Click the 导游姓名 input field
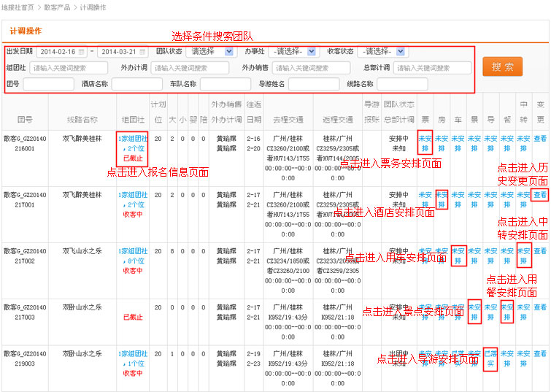 [x=314, y=84]
